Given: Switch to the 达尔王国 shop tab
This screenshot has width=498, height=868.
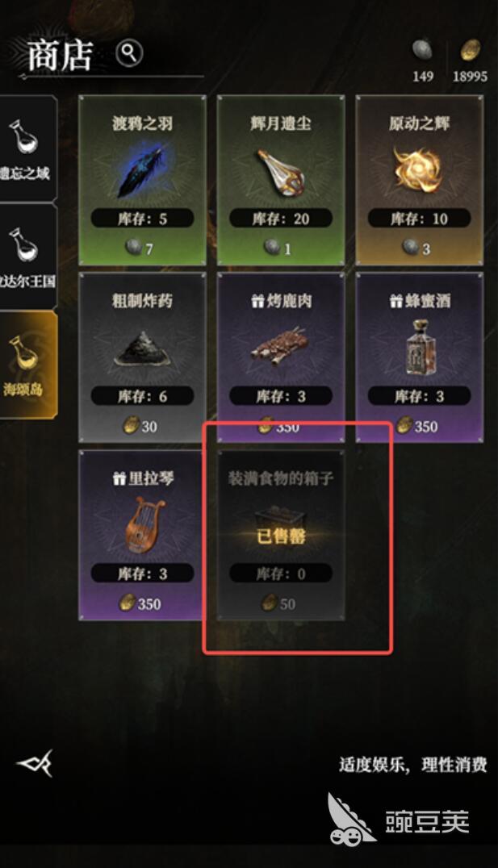Looking at the screenshot, I should click(26, 256).
